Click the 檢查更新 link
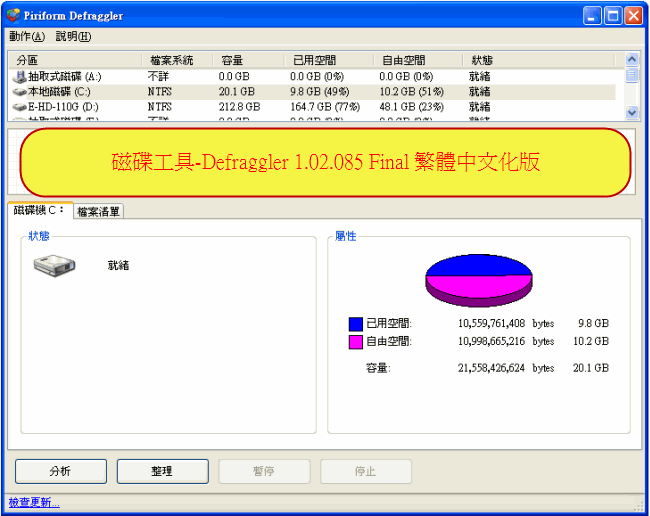 tap(34, 502)
